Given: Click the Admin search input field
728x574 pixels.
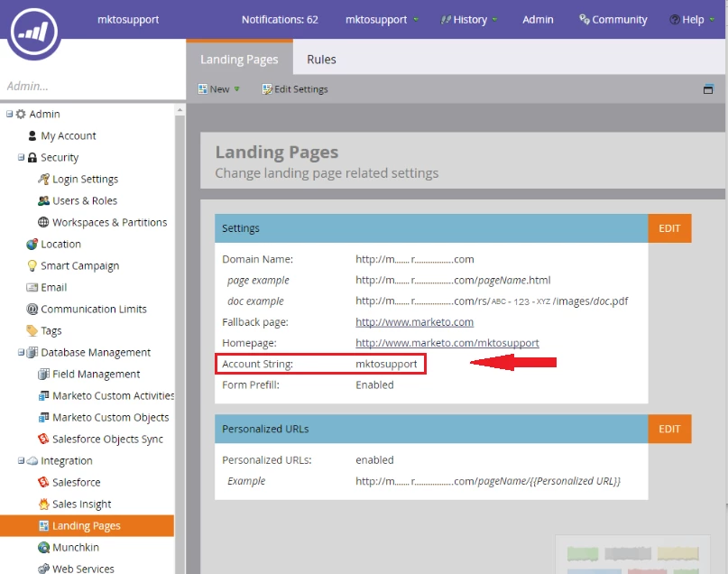Looking at the screenshot, I should tap(93, 86).
